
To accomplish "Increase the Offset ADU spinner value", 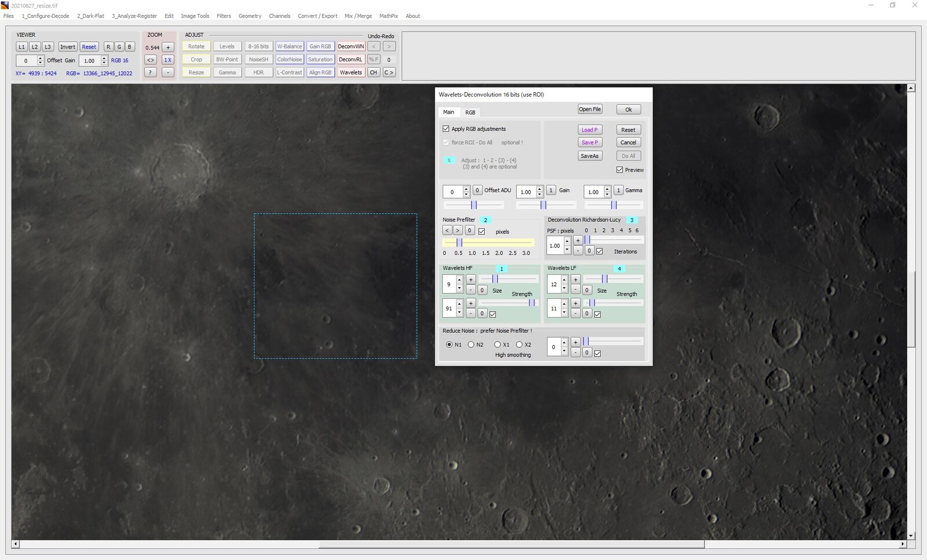I will coord(466,189).
